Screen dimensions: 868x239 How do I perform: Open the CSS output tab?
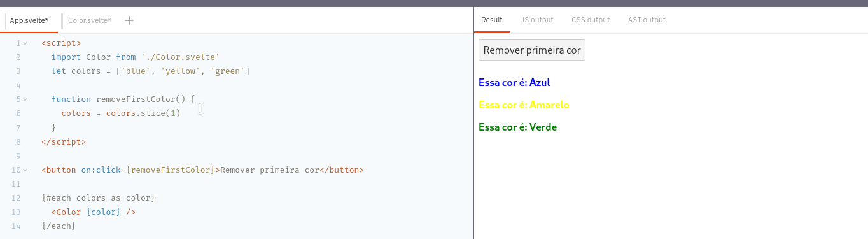click(x=591, y=20)
